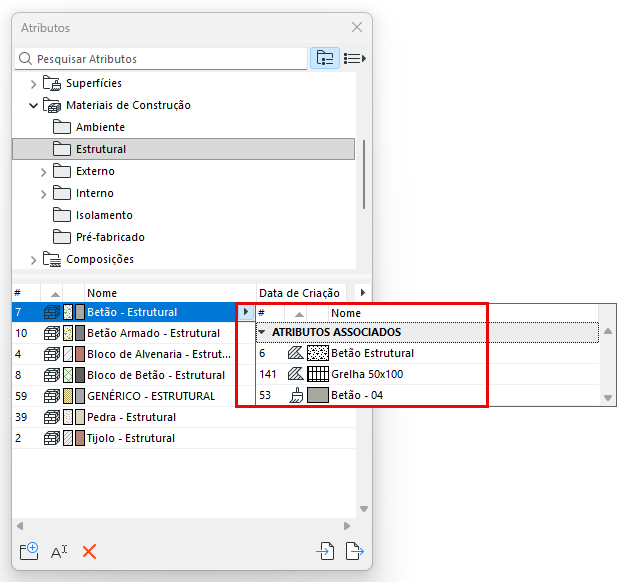Image resolution: width=626 pixels, height=582 pixels.
Task: Click the building material icon of Bloco de Betão
Action: [52, 375]
